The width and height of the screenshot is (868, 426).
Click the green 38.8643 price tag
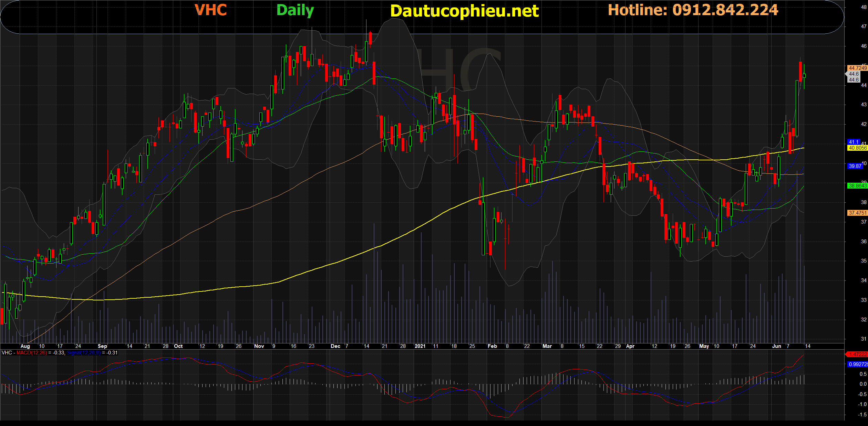coord(857,186)
